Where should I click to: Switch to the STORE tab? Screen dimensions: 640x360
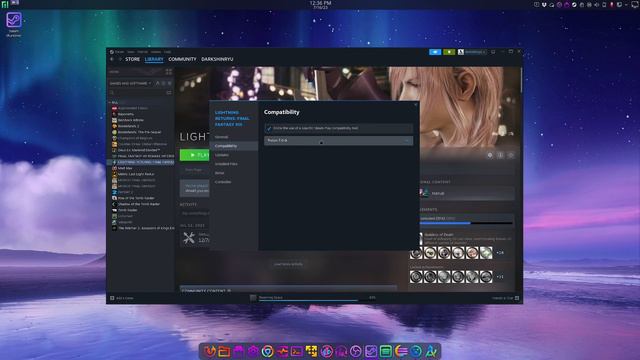pyautogui.click(x=132, y=59)
